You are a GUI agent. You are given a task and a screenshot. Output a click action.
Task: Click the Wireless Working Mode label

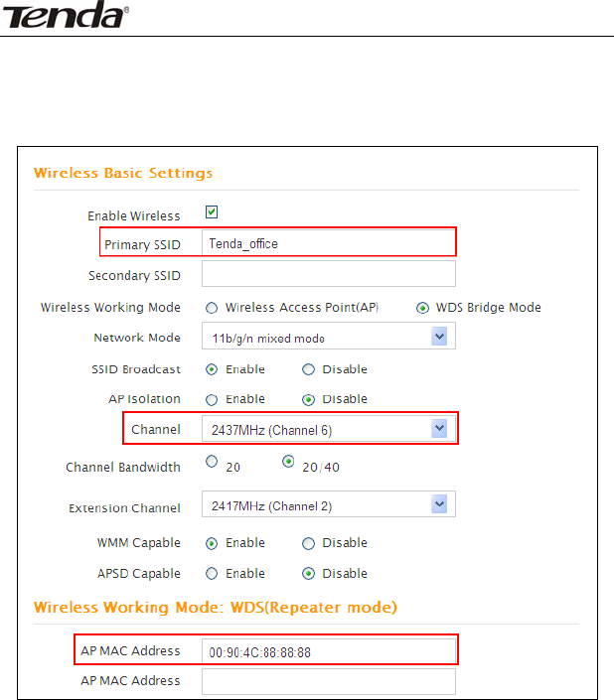[110, 308]
